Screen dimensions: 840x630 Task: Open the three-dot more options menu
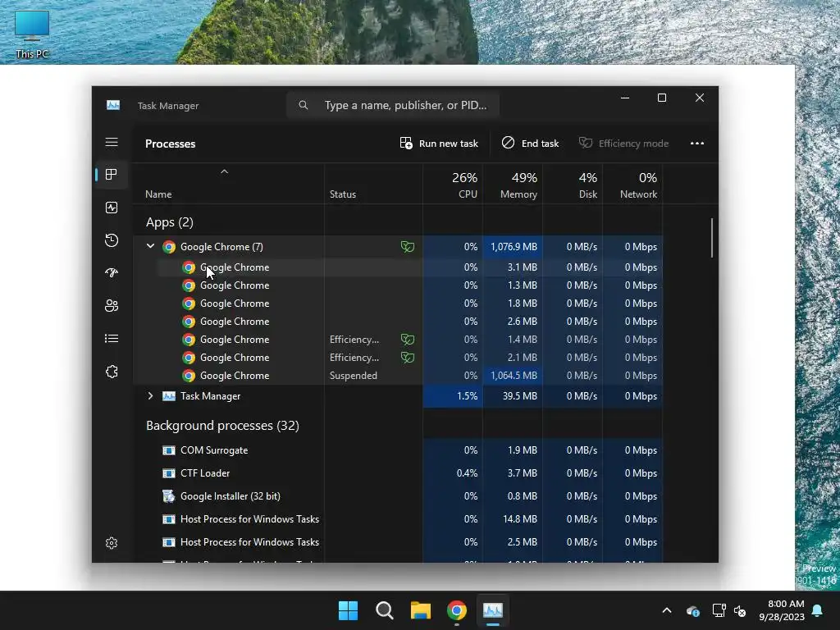pyautogui.click(x=697, y=143)
